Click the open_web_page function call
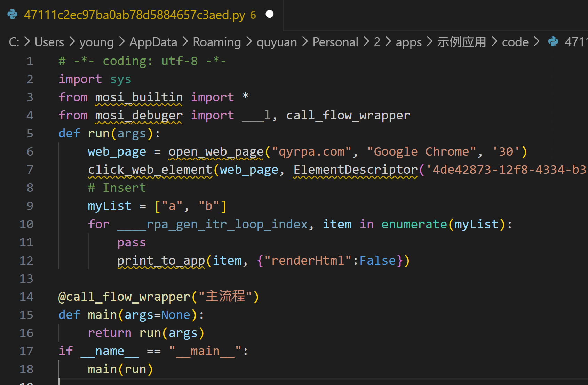 [x=216, y=152]
